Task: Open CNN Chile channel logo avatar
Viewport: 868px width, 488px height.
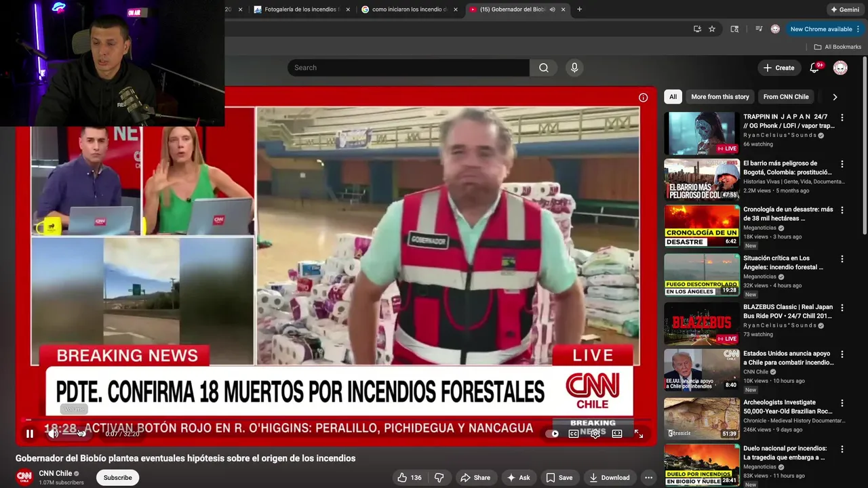Action: pyautogui.click(x=24, y=477)
